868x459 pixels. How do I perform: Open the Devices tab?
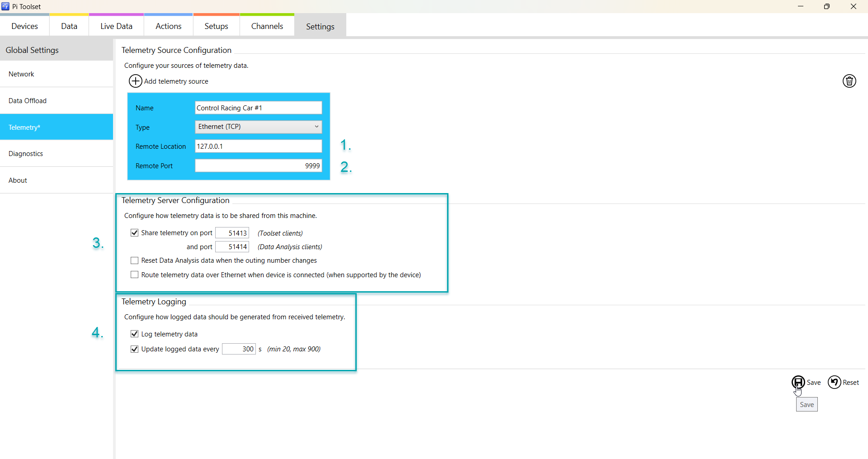pyautogui.click(x=24, y=26)
